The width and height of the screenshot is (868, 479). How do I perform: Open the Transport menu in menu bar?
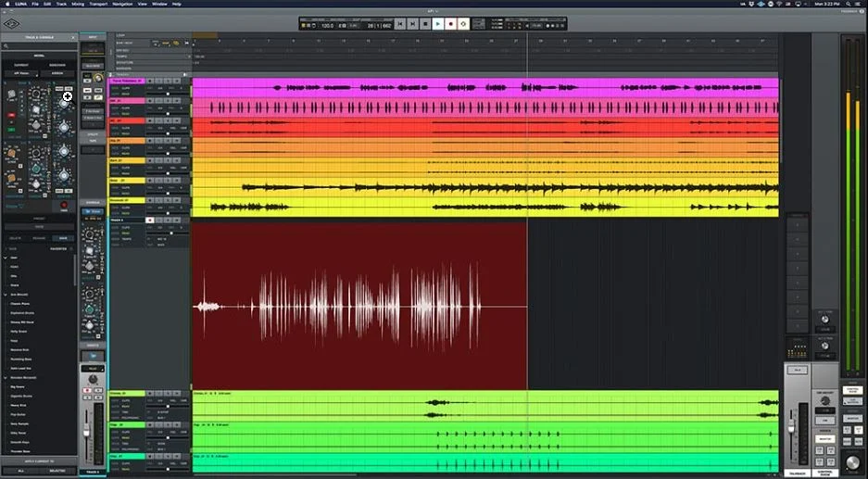click(x=98, y=4)
